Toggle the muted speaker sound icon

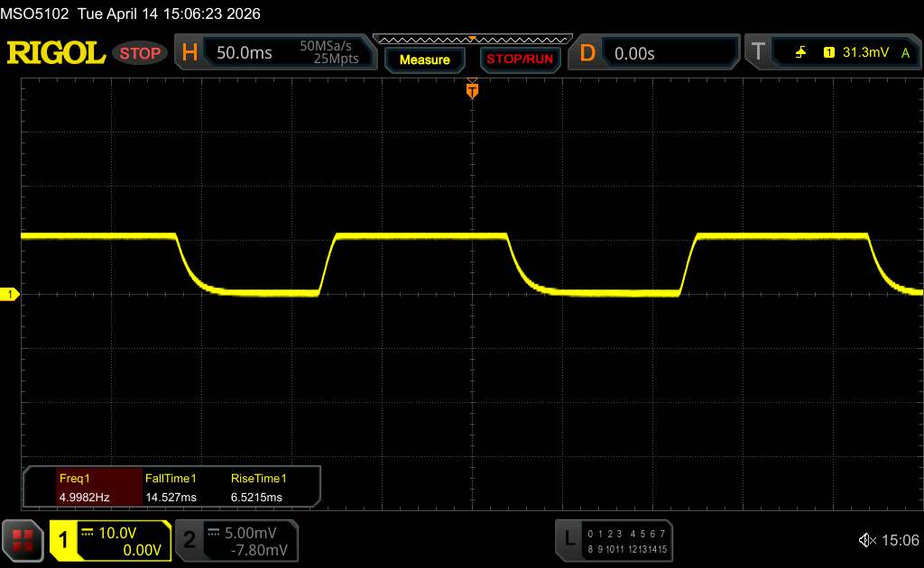867,540
